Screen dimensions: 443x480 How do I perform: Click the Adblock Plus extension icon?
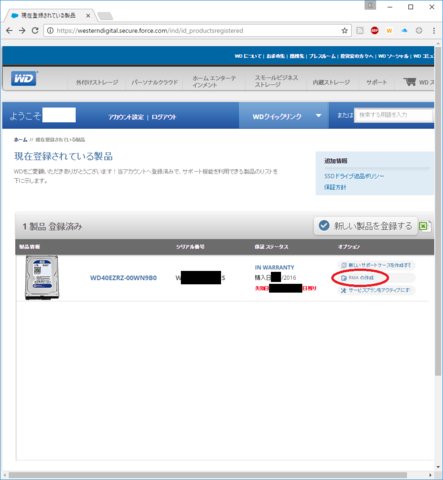click(x=375, y=31)
